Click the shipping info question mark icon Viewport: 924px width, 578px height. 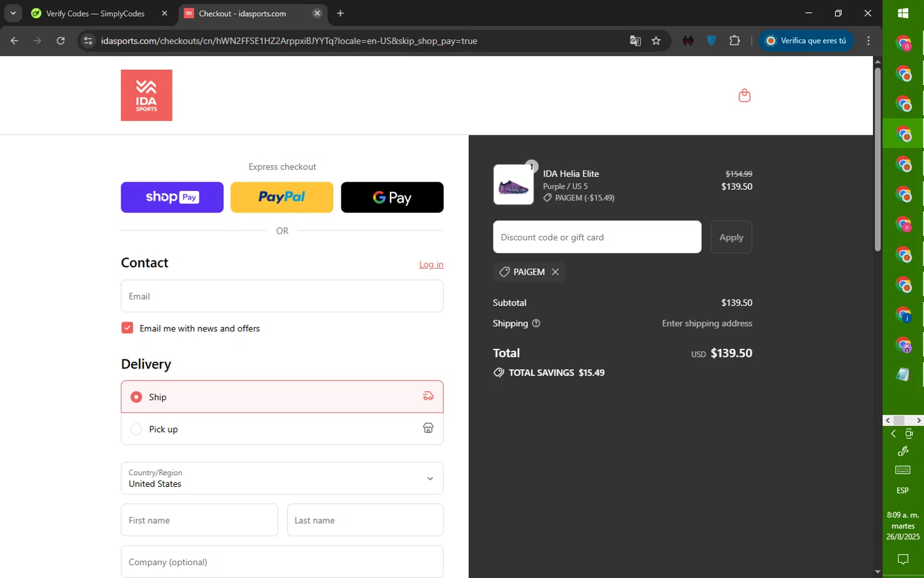pos(536,324)
